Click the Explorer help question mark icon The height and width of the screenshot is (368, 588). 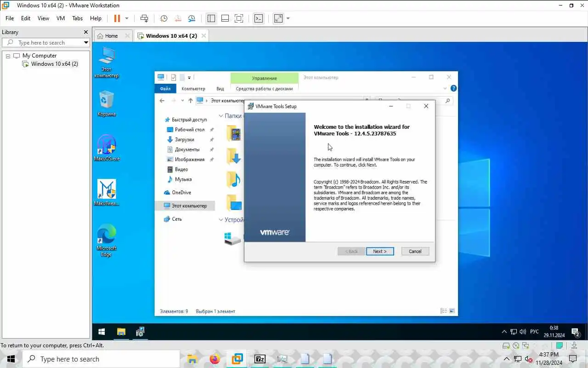pos(453,88)
